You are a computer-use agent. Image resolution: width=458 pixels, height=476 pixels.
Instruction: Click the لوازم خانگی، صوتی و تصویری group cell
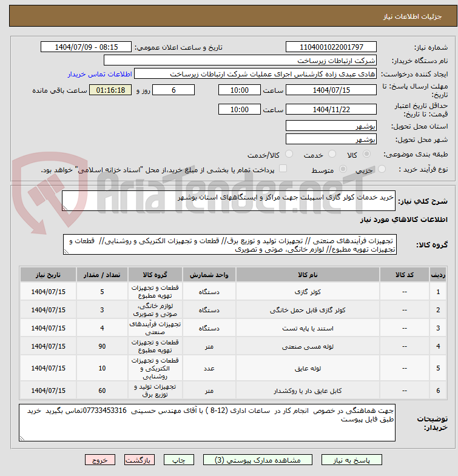pyautogui.click(x=155, y=310)
